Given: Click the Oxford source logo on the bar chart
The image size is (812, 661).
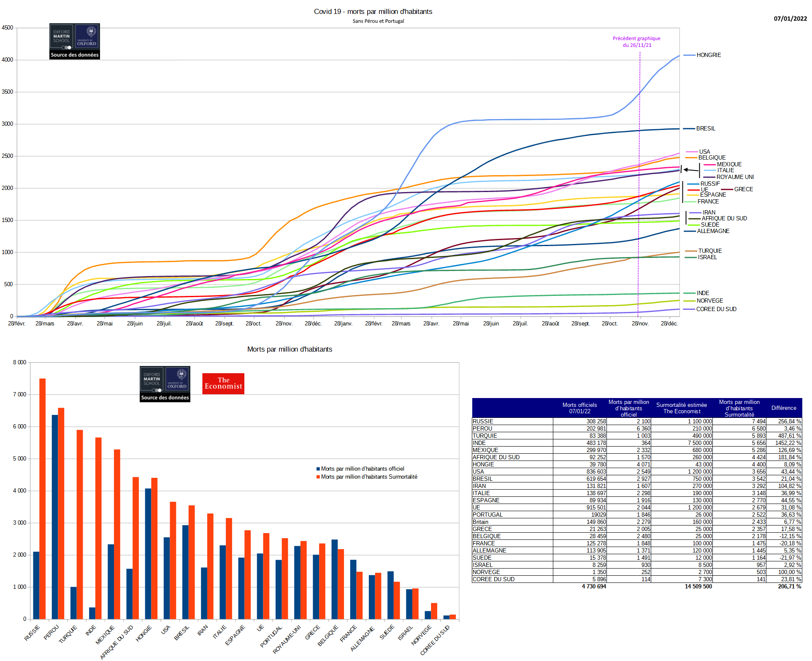Looking at the screenshot, I should pos(165,384).
